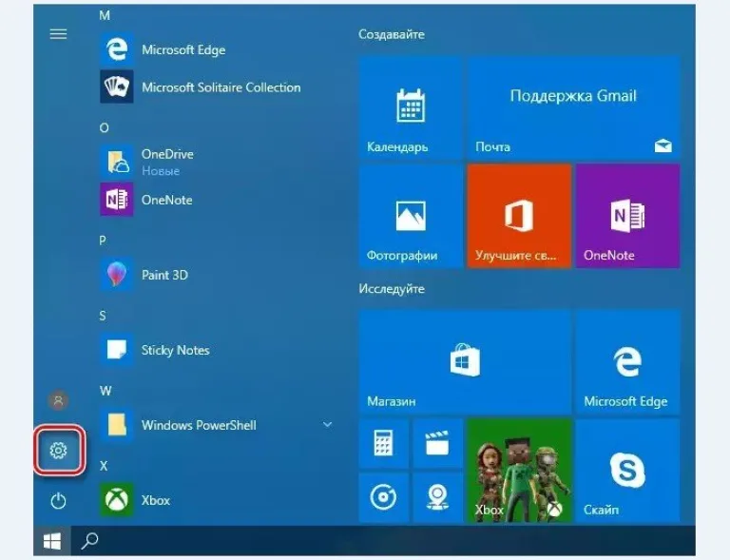Click the letter P section header
This screenshot has height=560, width=730.
pyautogui.click(x=103, y=241)
